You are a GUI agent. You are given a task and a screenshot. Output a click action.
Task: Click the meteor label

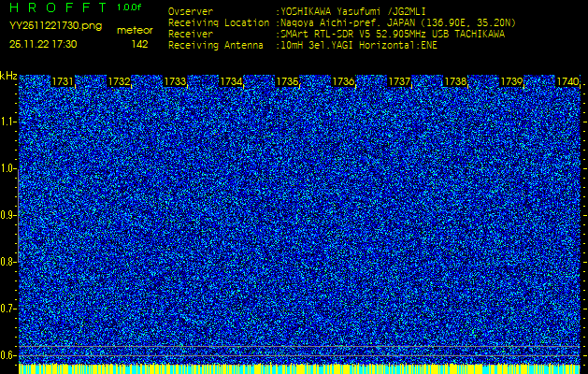click(x=135, y=31)
